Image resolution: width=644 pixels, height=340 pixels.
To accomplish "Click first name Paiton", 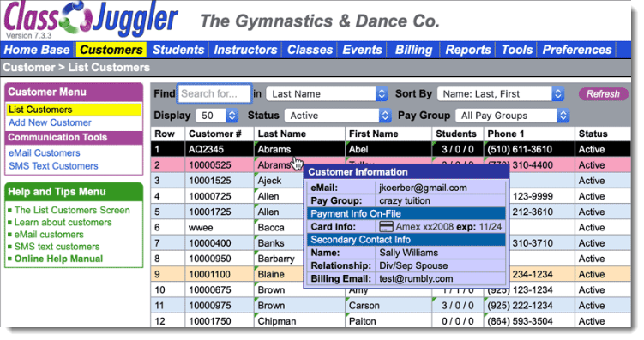I will [362, 321].
